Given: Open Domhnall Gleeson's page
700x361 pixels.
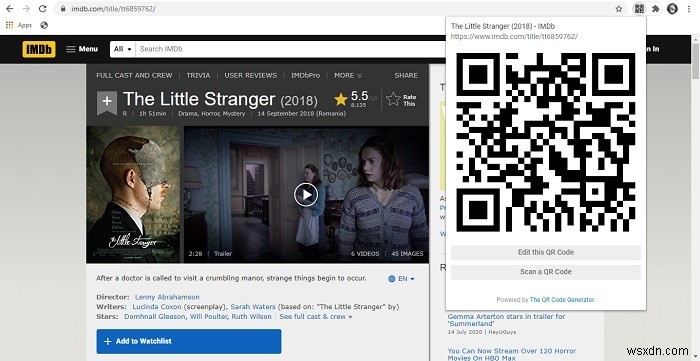Looking at the screenshot, I should tap(154, 317).
